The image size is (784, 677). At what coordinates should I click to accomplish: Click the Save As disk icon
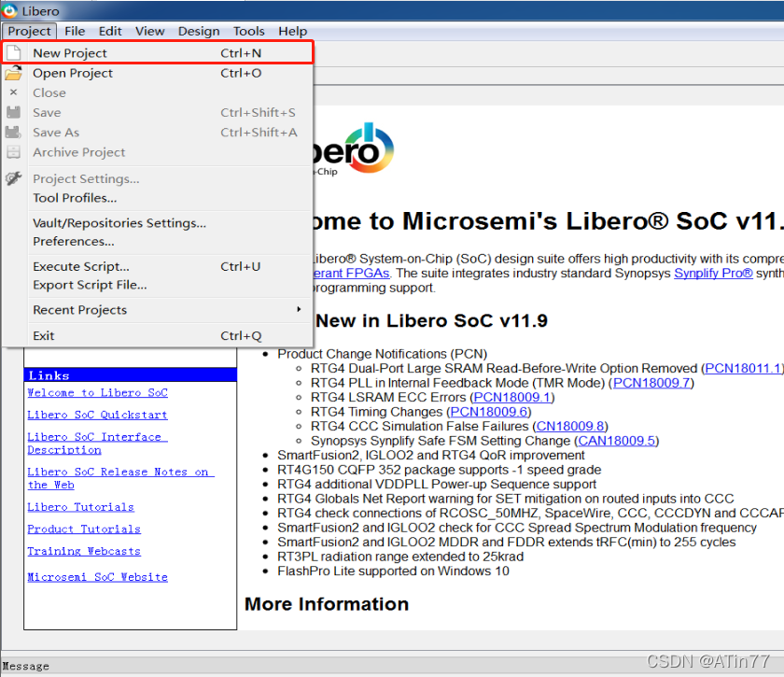point(13,133)
